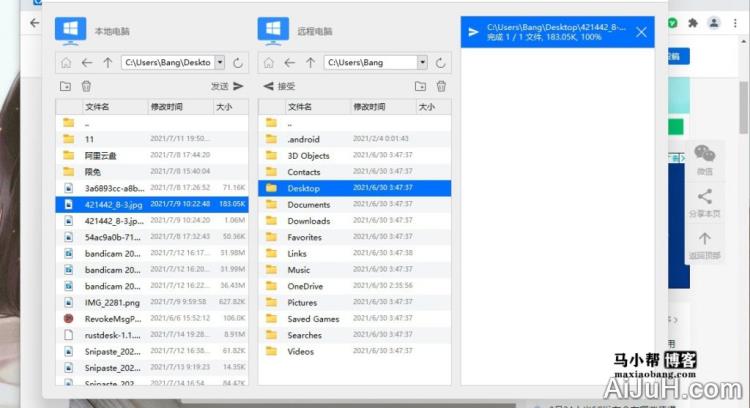
Task: Open the local path dropdown
Action: (219, 63)
